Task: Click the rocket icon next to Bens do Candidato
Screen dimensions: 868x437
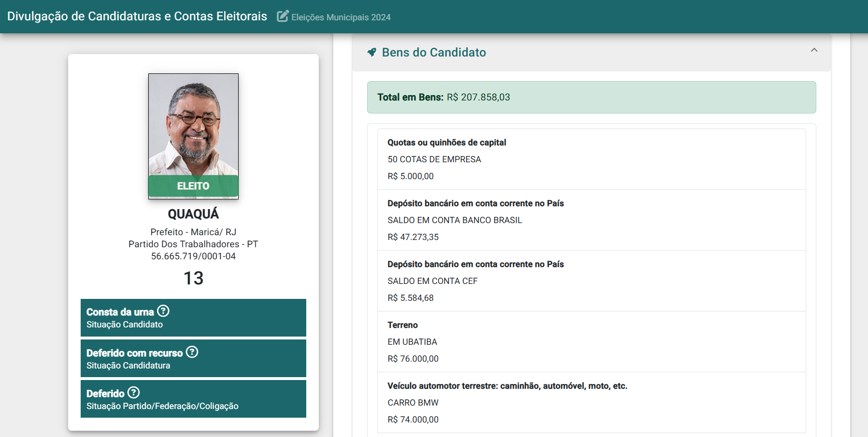Action: pyautogui.click(x=371, y=52)
